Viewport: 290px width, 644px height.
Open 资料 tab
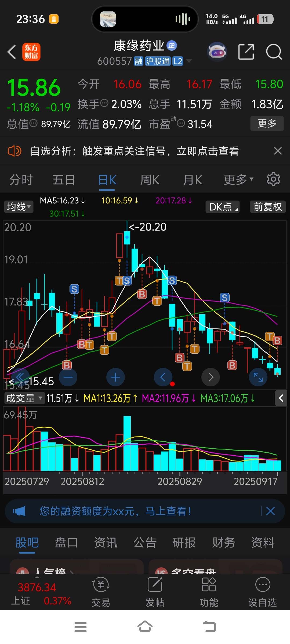click(263, 543)
